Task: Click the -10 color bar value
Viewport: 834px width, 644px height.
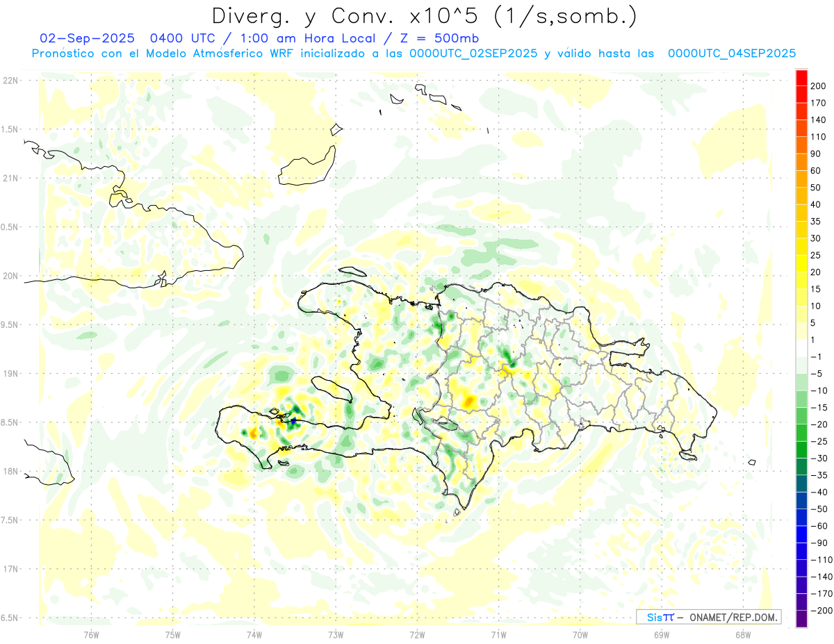Action: [x=820, y=390]
